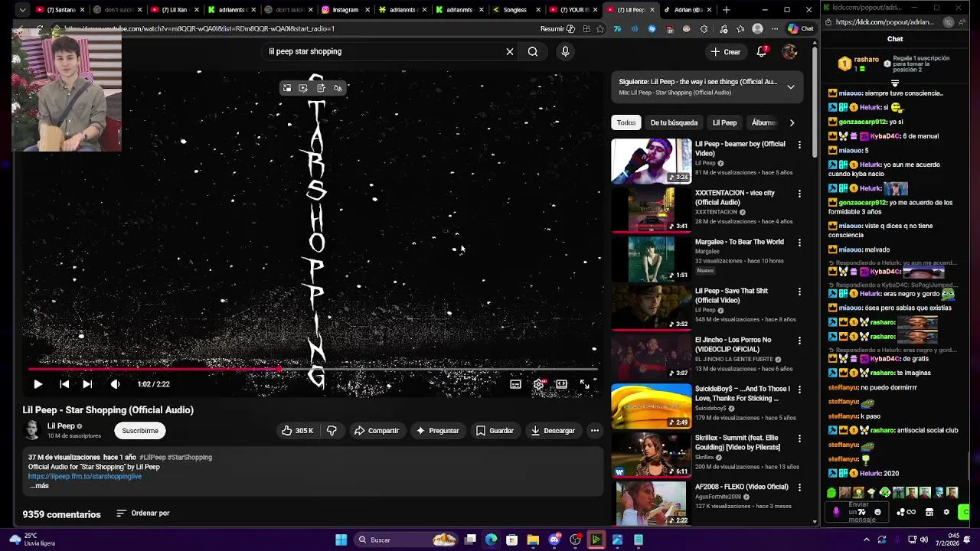
Task: Open the AF2008 FLEKO video thumbnail
Action: (651, 504)
